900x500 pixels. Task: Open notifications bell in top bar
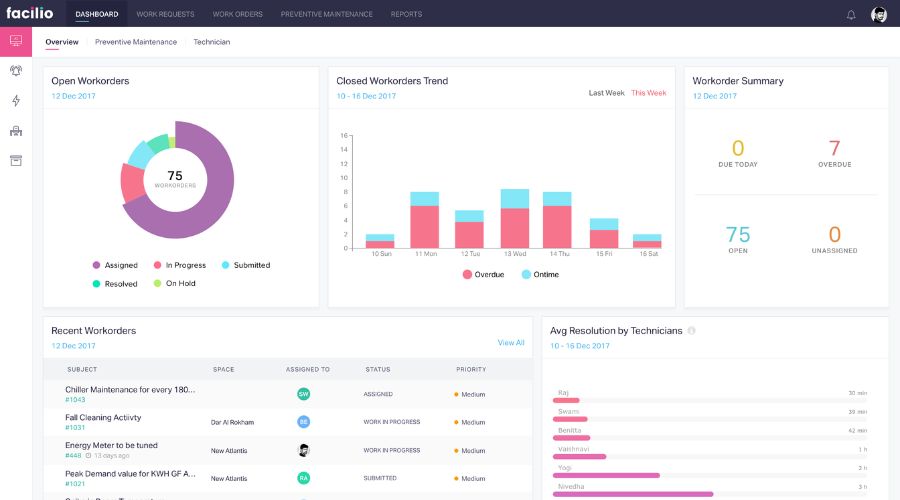851,14
